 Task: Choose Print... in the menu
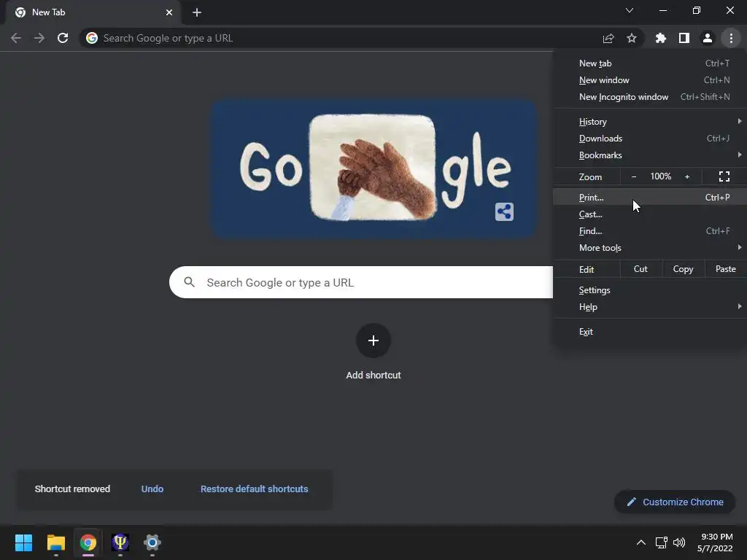click(650, 197)
